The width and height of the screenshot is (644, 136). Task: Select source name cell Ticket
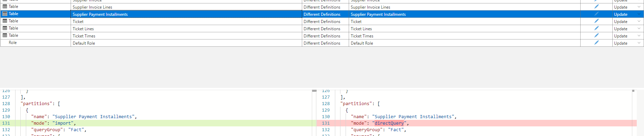tap(186, 21)
